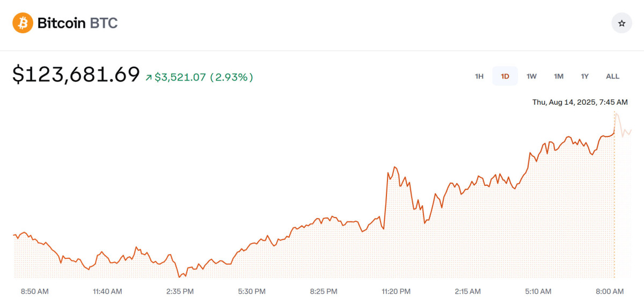Image resolution: width=644 pixels, height=304 pixels.
Task: Click the $3,521.07 (2.93%) change text
Action: (204, 77)
